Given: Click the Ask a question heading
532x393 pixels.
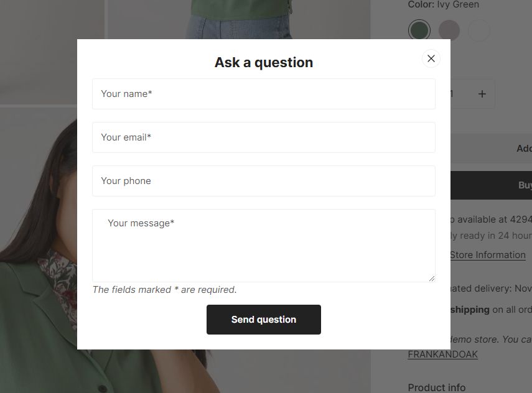Looking at the screenshot, I should tap(264, 62).
